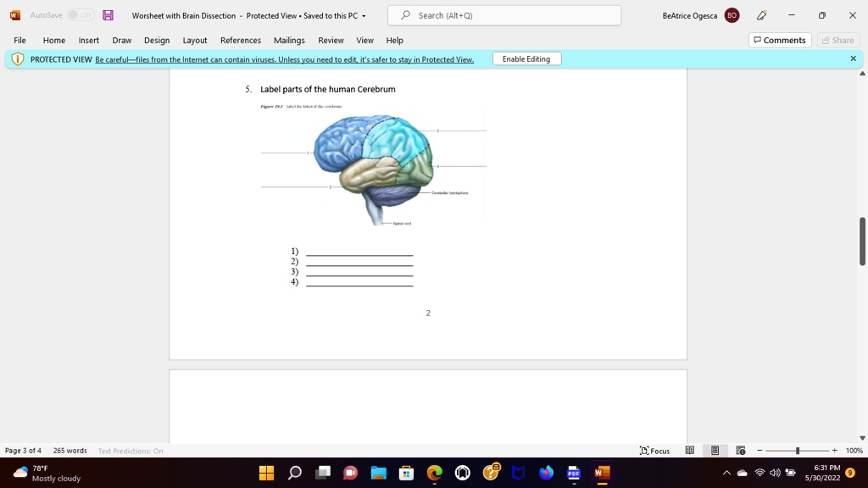Toggle the AutoSave switch

coord(81,15)
